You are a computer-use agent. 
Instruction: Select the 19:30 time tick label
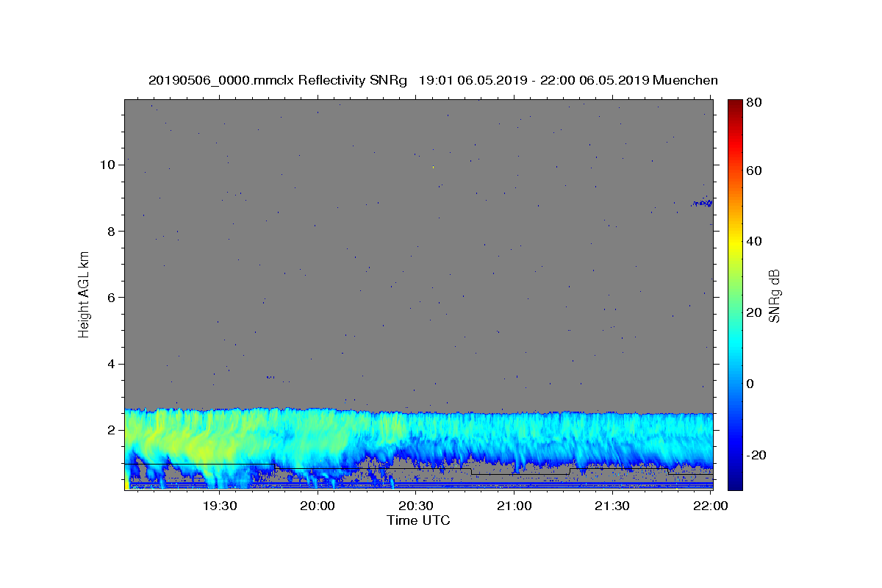pyautogui.click(x=219, y=506)
